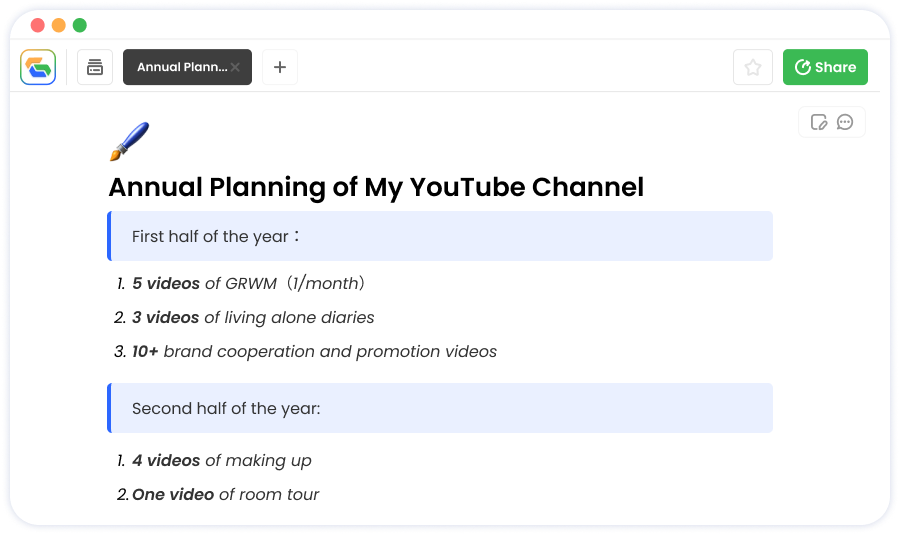
Task: Open the comments icon
Action: 845,122
